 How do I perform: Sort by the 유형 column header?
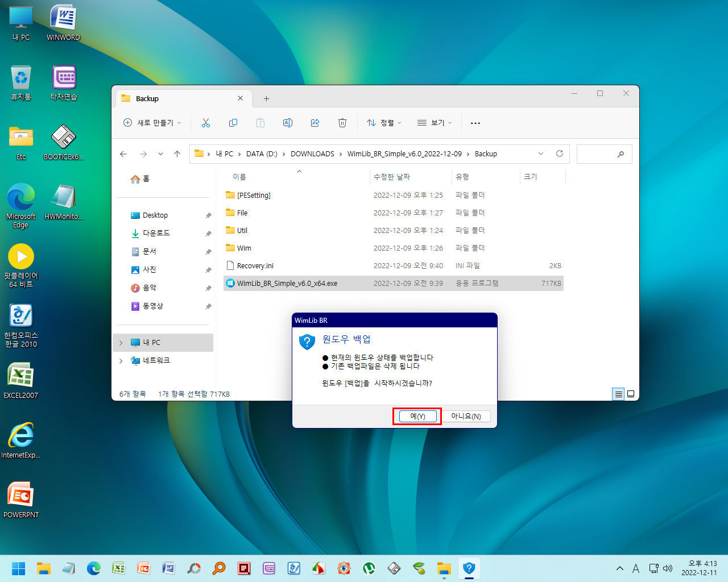point(486,177)
